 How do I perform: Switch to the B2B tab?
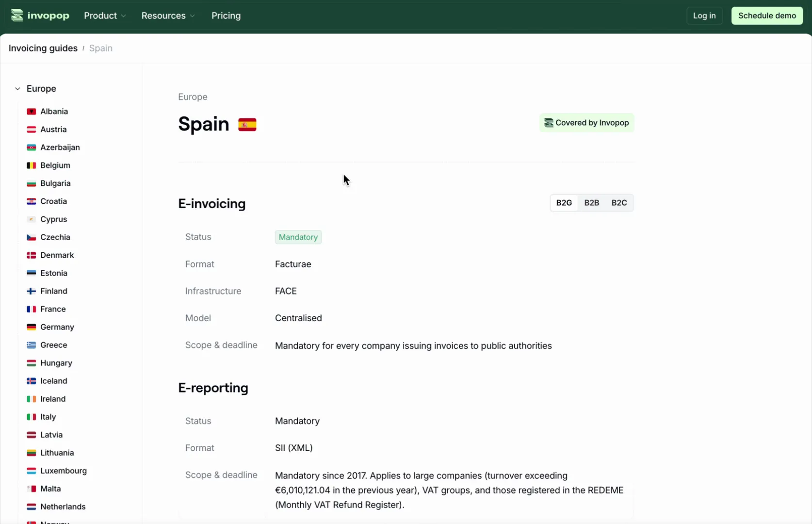[x=592, y=203]
